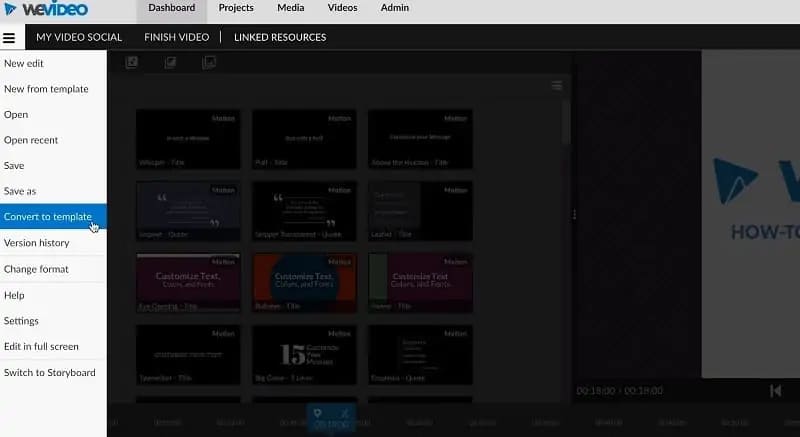Image resolution: width=800 pixels, height=437 pixels.
Task: Select the Snippet Transparent Quote thumbnail
Action: pos(304,211)
